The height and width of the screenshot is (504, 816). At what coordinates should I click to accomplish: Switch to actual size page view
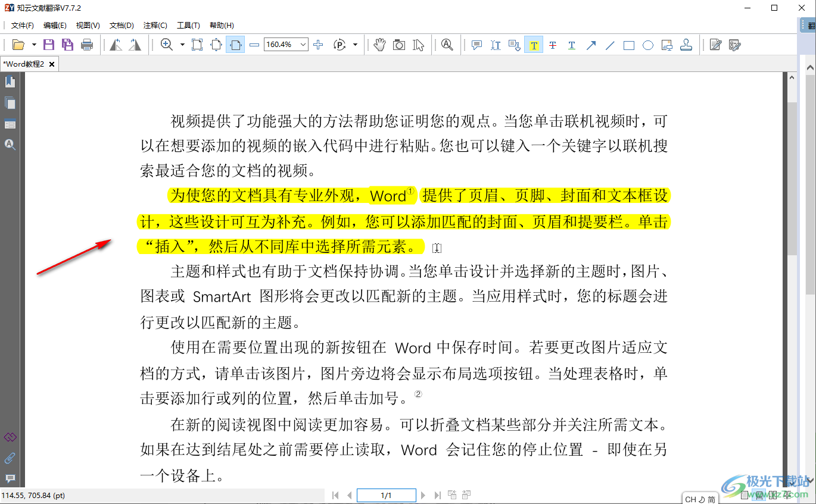pos(197,45)
